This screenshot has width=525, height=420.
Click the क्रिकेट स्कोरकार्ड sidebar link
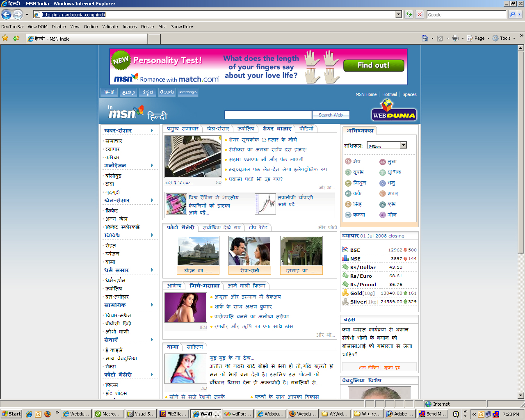[x=123, y=227]
